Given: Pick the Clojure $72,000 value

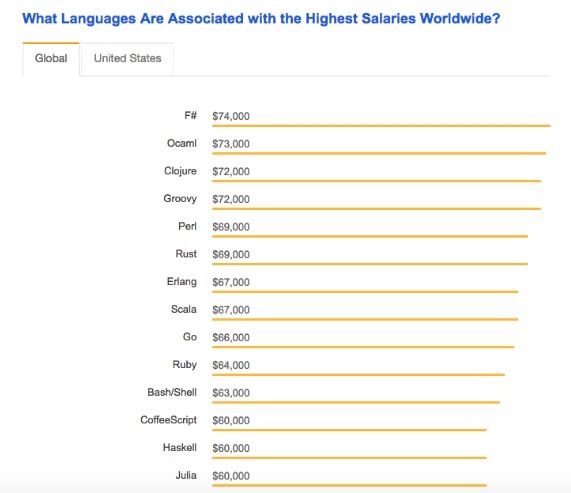Looking at the screenshot, I should tap(231, 171).
